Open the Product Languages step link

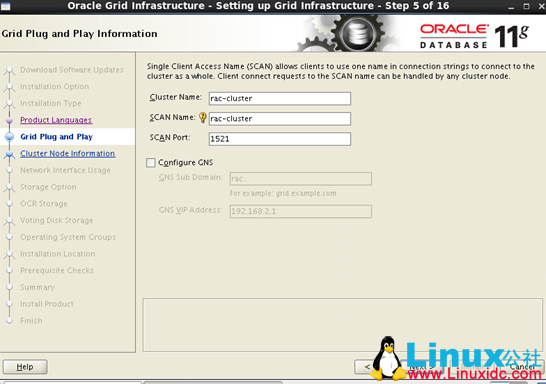(56, 120)
